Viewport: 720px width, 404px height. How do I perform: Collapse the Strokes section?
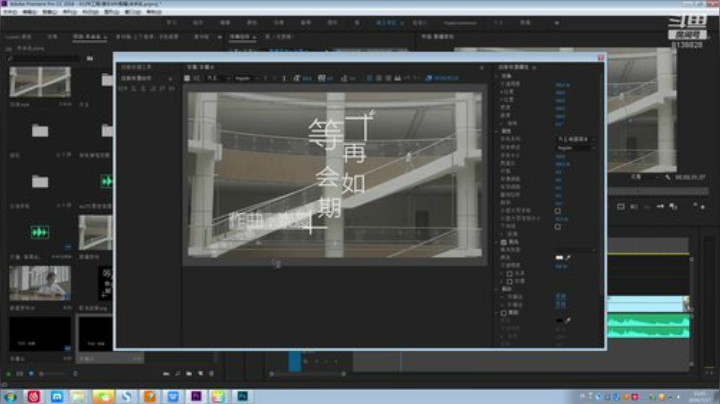pos(497,289)
